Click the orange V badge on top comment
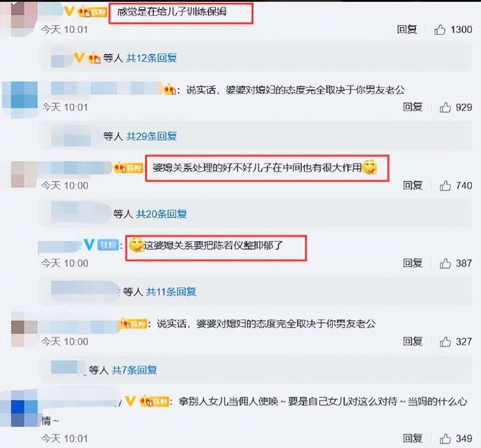This screenshot has width=481, height=448. [x=69, y=11]
